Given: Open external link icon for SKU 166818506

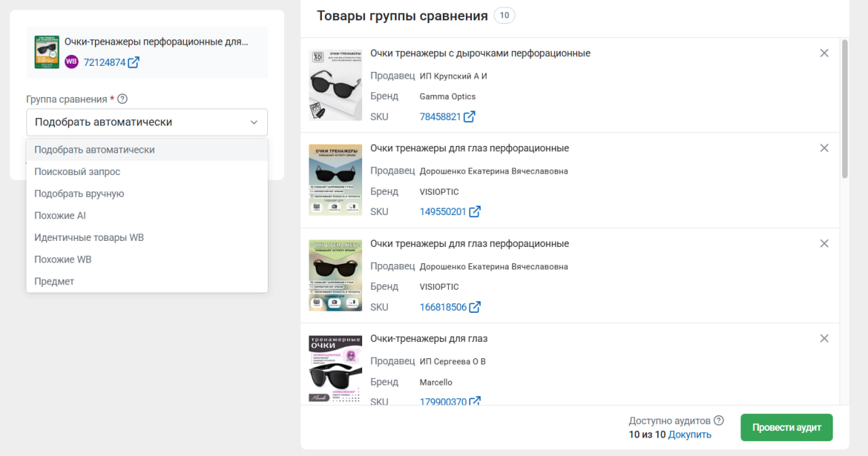Looking at the screenshot, I should pos(475,307).
